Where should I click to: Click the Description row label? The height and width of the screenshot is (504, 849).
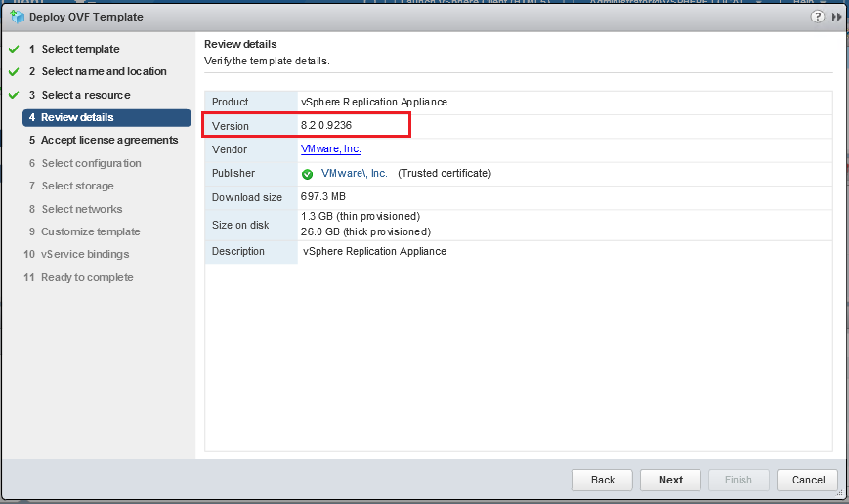click(x=238, y=251)
